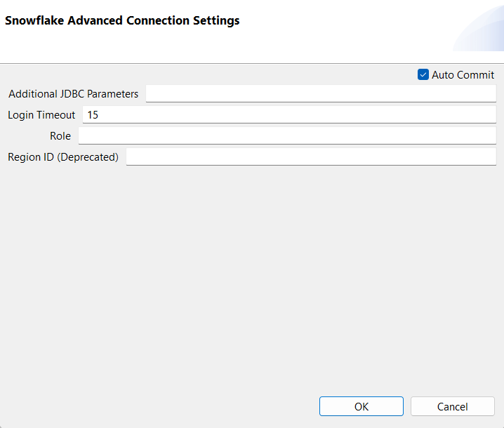Click the decorative graphic in header corner

coord(481,32)
